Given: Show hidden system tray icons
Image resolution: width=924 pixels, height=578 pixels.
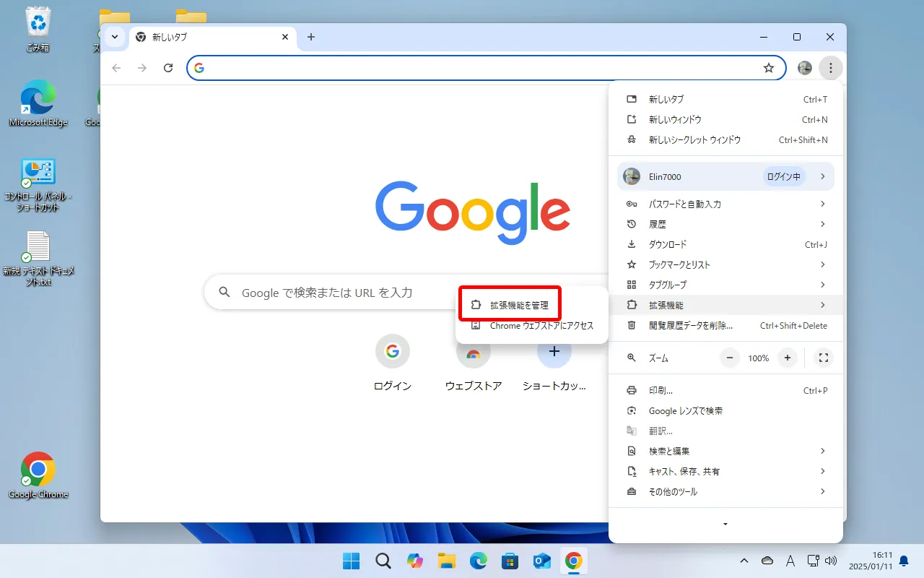Looking at the screenshot, I should pos(744,561).
